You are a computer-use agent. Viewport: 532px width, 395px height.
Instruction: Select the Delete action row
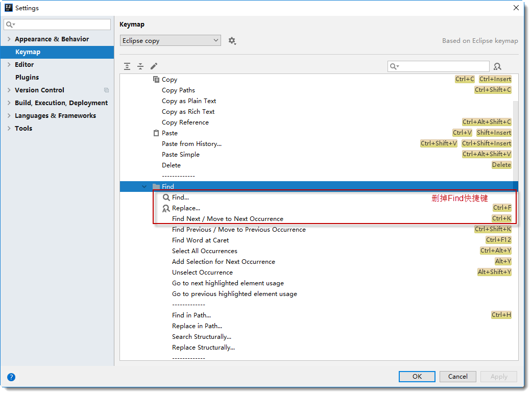click(171, 165)
